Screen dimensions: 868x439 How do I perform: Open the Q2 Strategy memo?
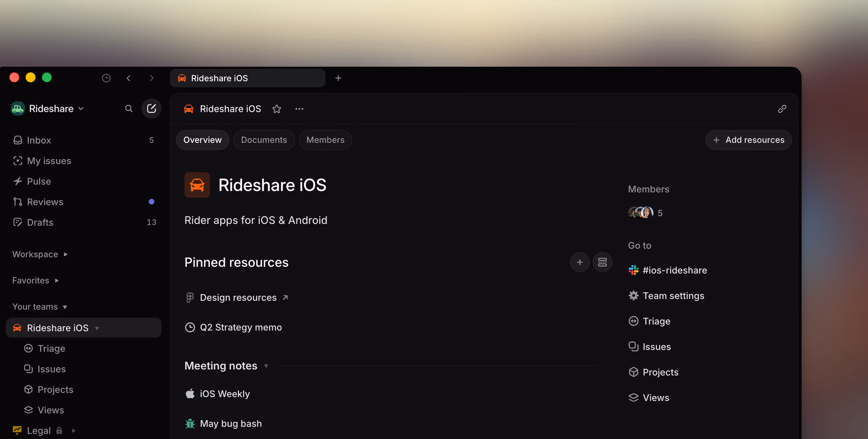(x=234, y=327)
